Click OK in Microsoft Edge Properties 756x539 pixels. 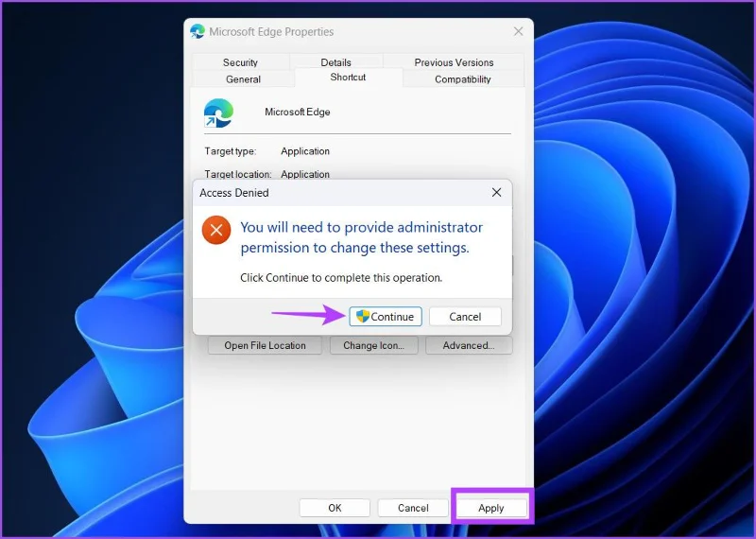point(335,508)
